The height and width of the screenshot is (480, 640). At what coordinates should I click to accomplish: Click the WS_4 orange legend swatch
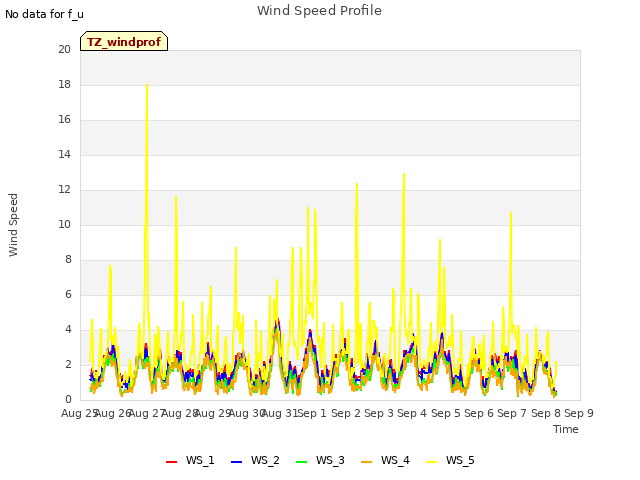click(367, 462)
